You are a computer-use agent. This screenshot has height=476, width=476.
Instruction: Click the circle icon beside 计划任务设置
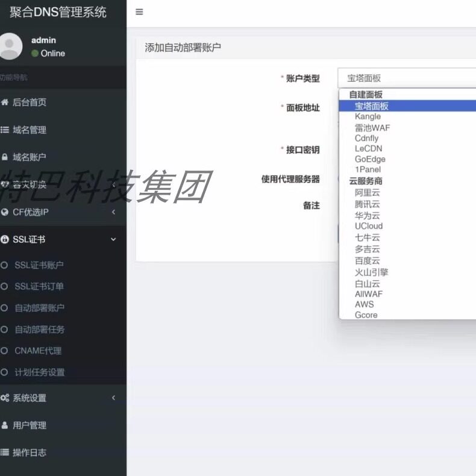(x=4, y=372)
